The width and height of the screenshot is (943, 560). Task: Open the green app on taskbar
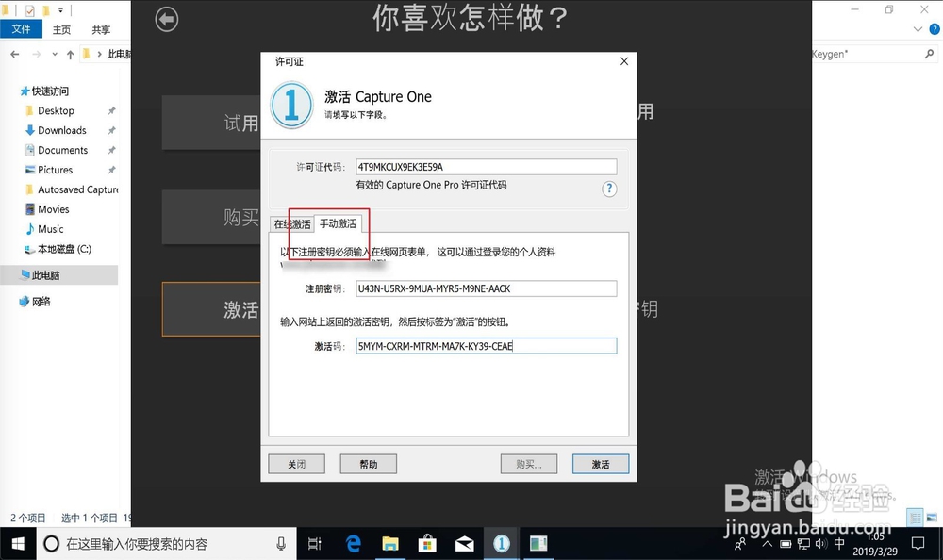tap(538, 544)
